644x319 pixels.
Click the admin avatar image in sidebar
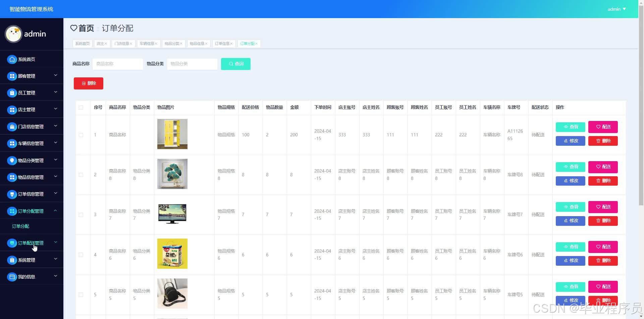pyautogui.click(x=13, y=34)
